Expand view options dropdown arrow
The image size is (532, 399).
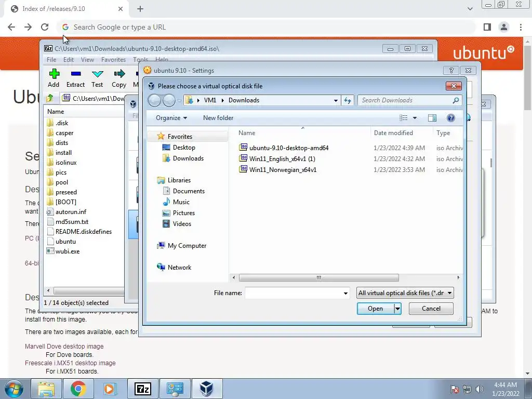pos(415,118)
